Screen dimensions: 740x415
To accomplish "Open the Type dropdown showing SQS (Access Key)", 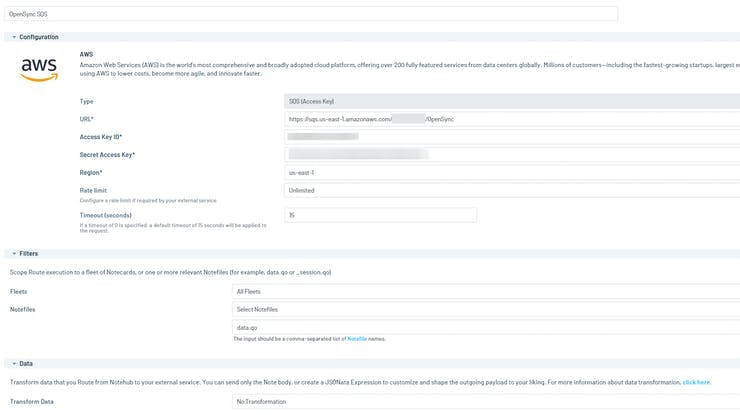I will [512, 101].
